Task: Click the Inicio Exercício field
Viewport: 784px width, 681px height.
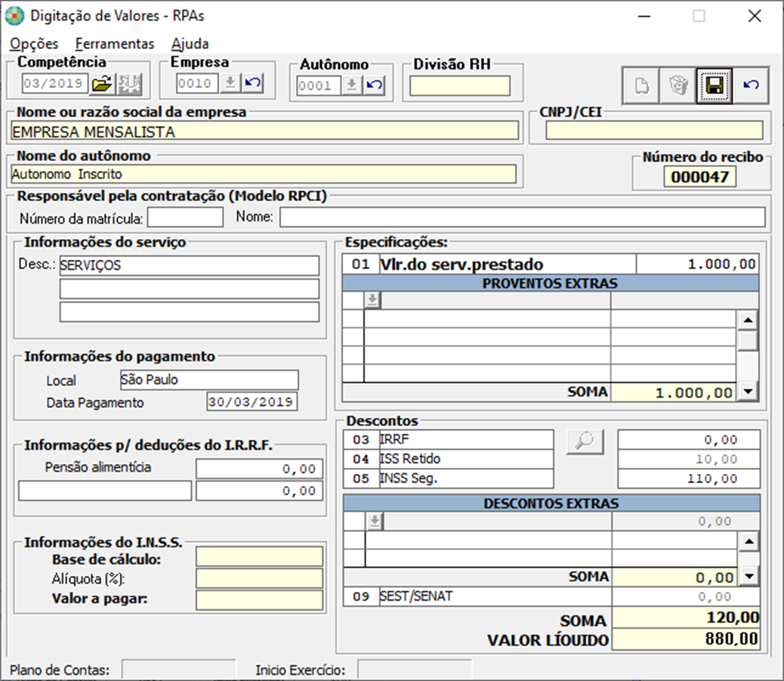Action: 415,670
